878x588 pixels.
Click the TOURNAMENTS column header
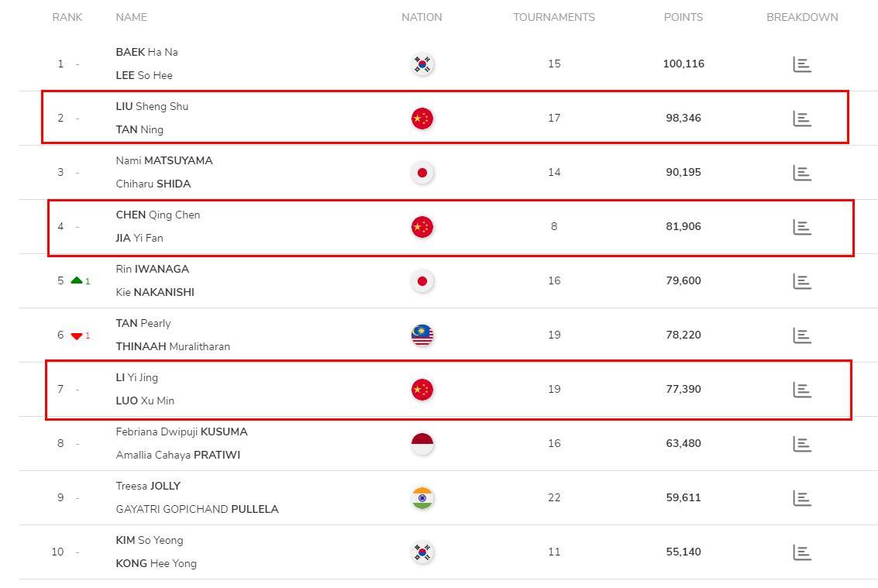(554, 17)
